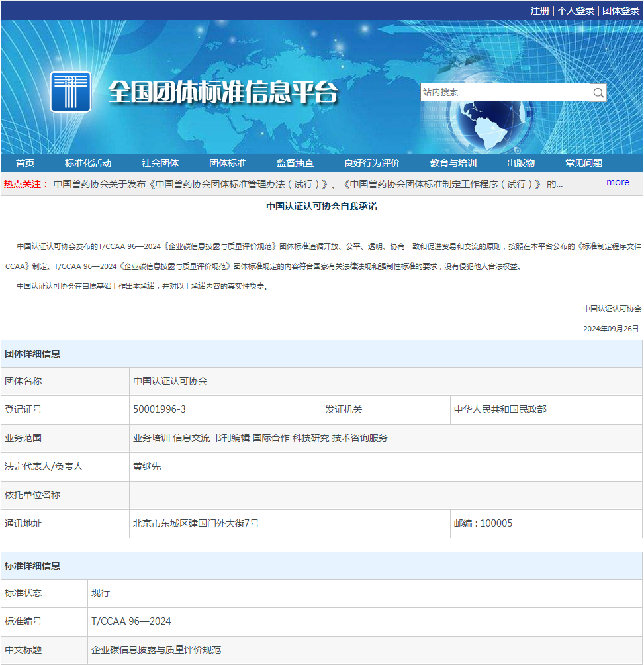Screen dimensions: 644x665
Task: Click the legal representative name 黄继先
Action: pos(147,466)
